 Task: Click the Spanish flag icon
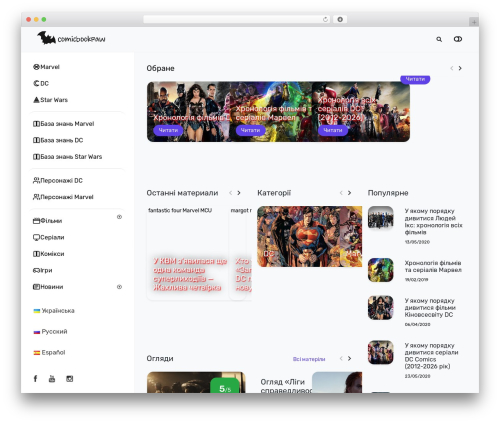coord(37,353)
